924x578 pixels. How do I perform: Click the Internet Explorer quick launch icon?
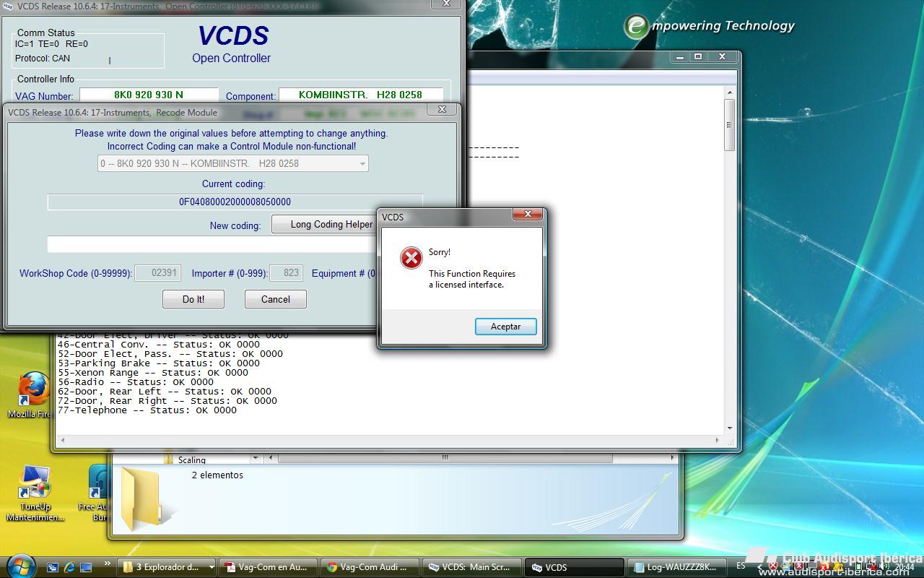(69, 567)
